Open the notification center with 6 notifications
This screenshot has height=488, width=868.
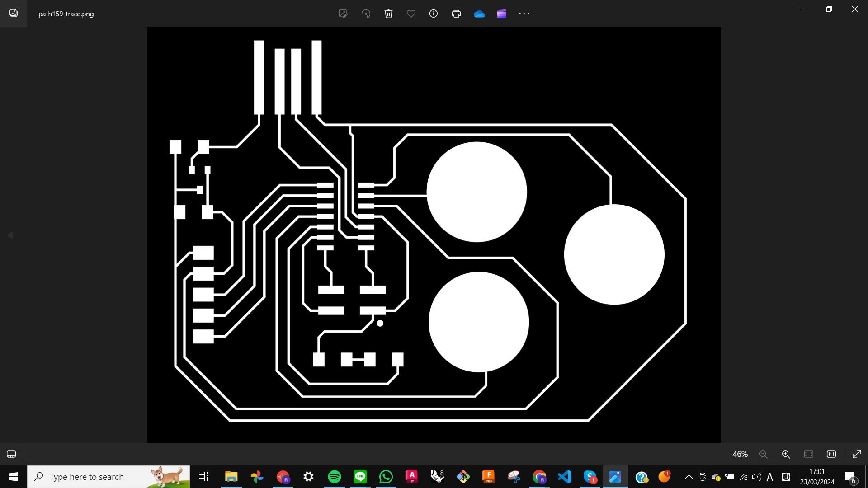pos(850,477)
